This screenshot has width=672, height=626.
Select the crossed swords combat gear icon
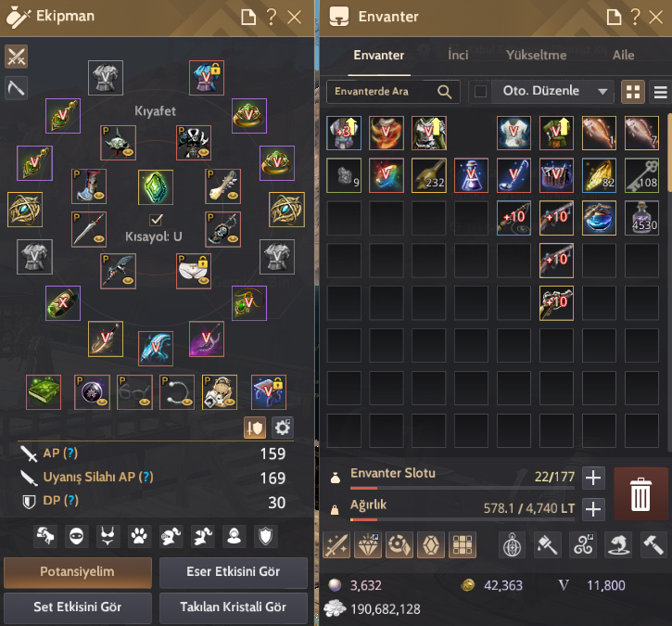[x=17, y=57]
